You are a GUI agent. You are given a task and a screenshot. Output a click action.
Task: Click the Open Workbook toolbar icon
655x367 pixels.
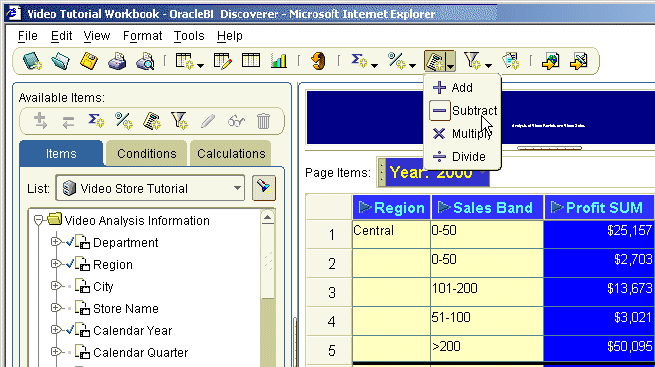(60, 61)
